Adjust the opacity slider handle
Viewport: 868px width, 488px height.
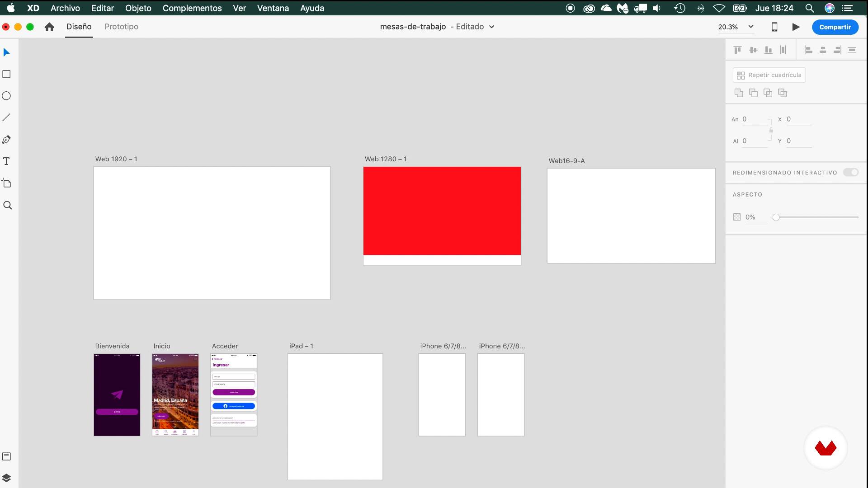pos(776,217)
